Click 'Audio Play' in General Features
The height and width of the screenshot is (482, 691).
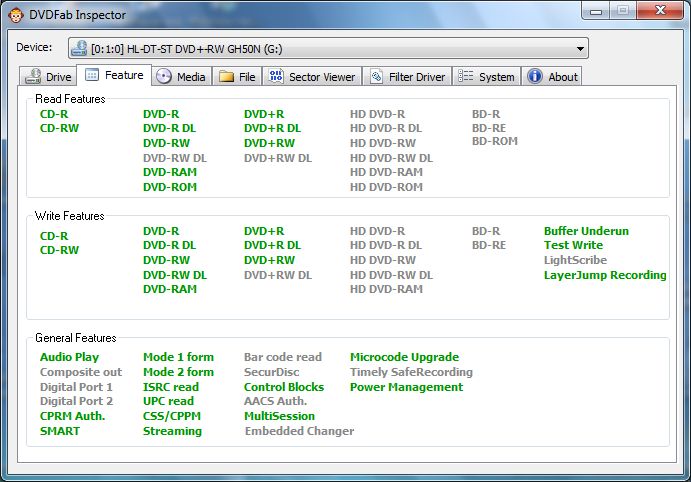[x=69, y=357]
